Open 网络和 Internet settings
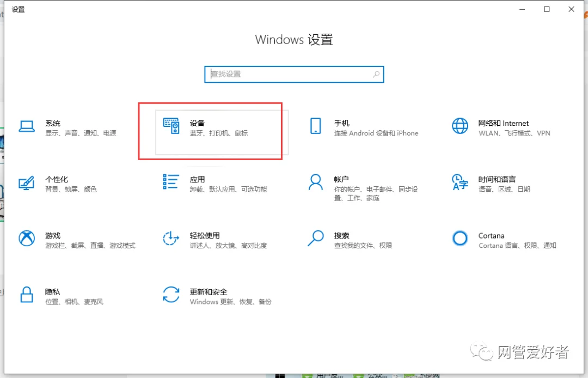This screenshot has height=378, width=588. pos(503,127)
